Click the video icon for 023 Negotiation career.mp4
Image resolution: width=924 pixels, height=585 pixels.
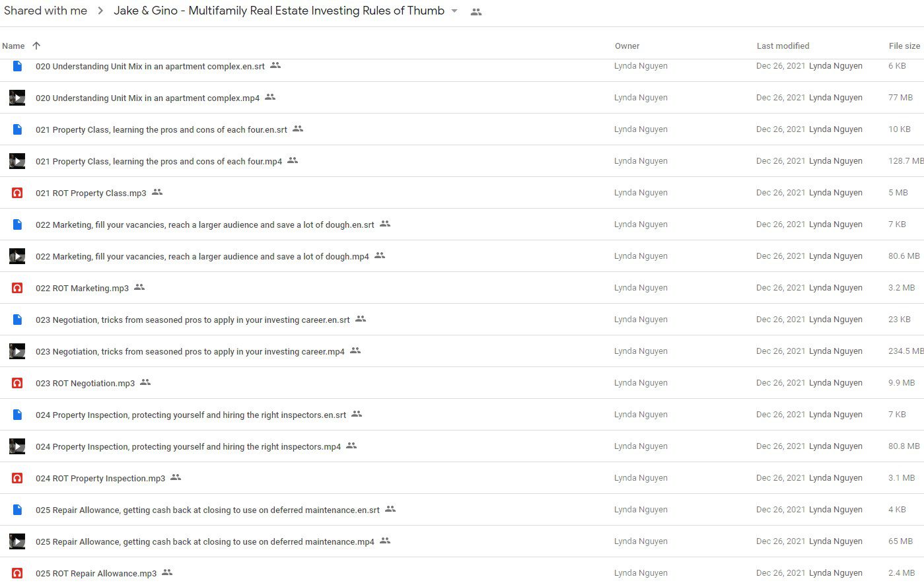[17, 351]
